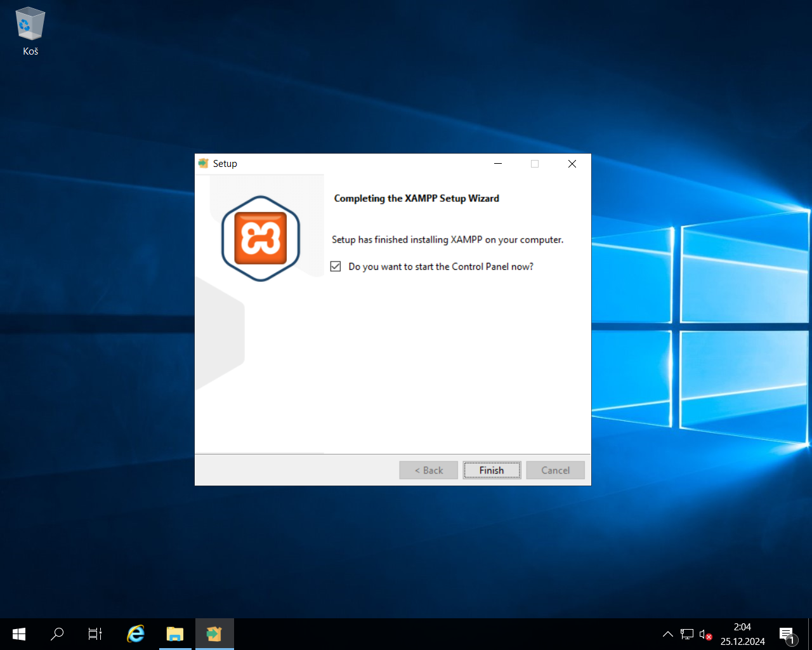Click the clock to open the calendar

coord(742,633)
